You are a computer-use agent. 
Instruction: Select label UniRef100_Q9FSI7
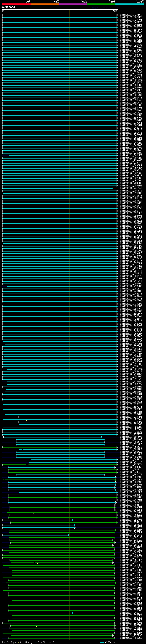tap(131, 462)
